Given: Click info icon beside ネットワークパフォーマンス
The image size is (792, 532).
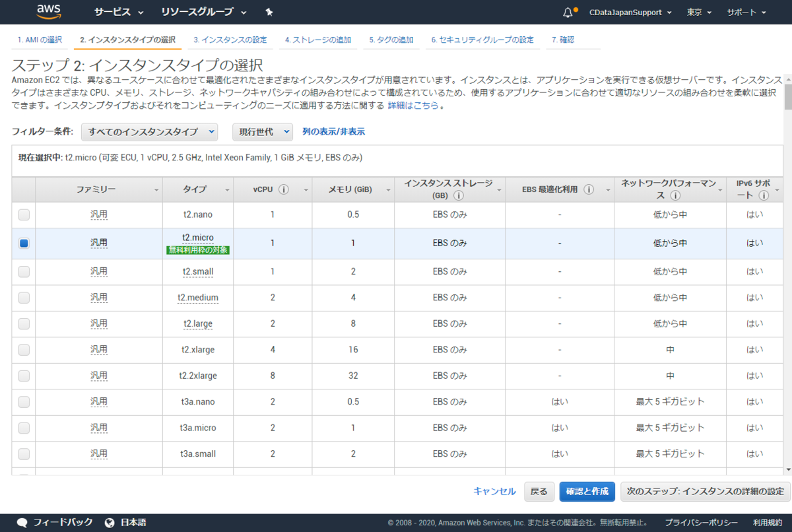Looking at the screenshot, I should [x=675, y=195].
